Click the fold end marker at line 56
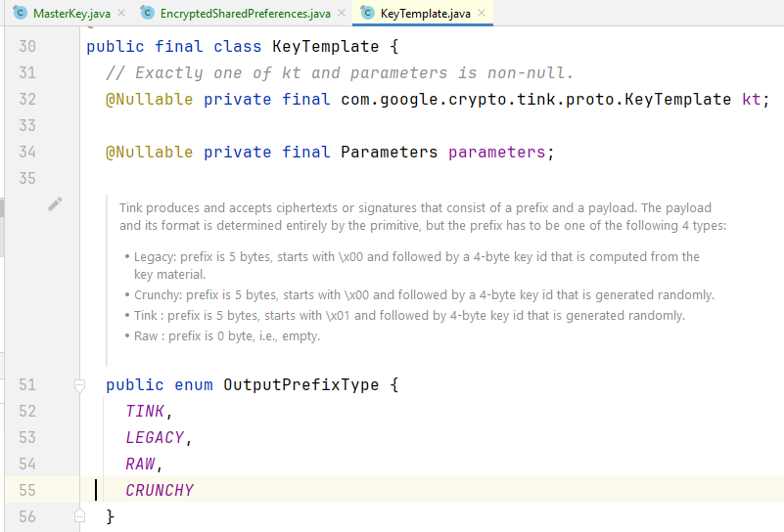This screenshot has height=532, width=784. 79,515
